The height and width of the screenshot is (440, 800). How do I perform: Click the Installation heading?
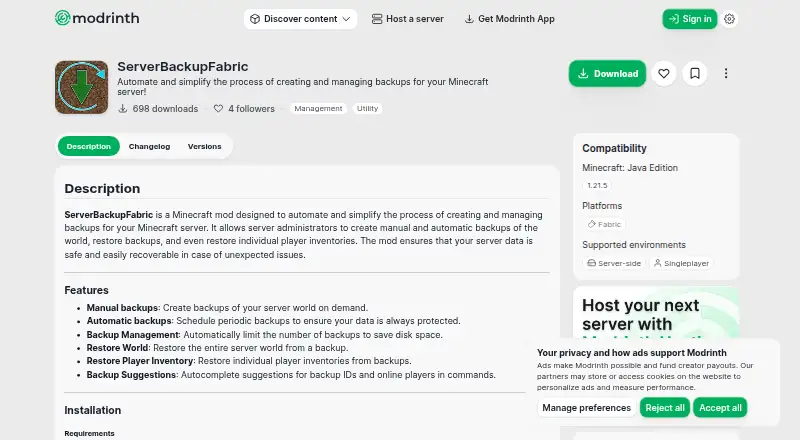(92, 410)
